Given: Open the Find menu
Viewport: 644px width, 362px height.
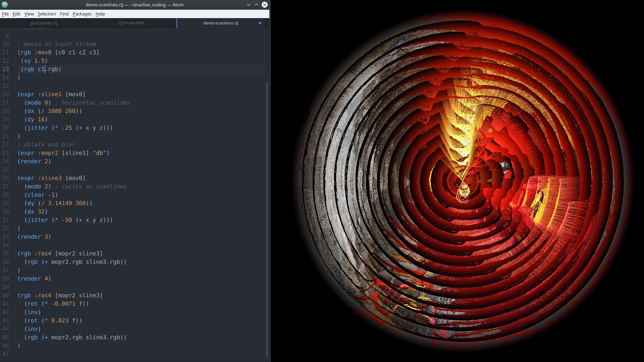Looking at the screenshot, I should point(64,14).
